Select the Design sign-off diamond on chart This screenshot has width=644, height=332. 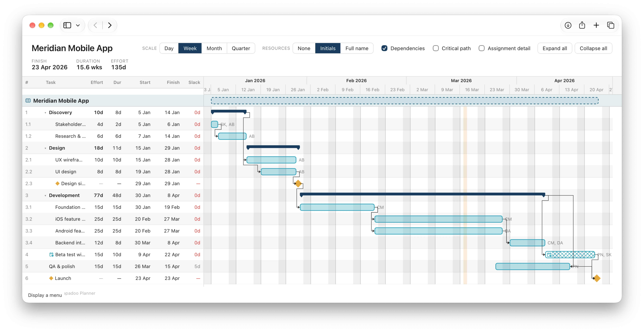pyautogui.click(x=298, y=183)
